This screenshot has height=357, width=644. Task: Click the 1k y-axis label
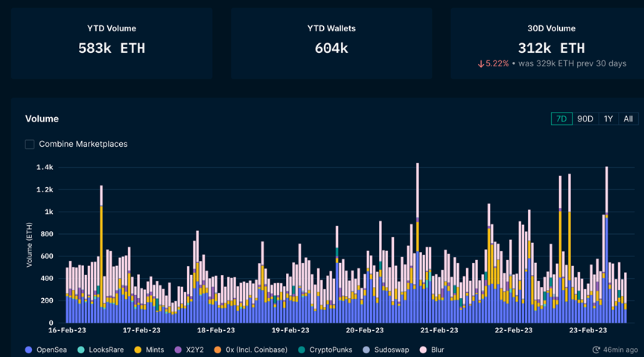click(50, 212)
